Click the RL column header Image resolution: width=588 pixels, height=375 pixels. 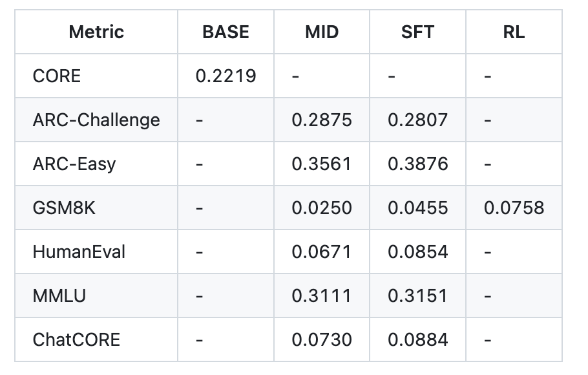pos(514,32)
